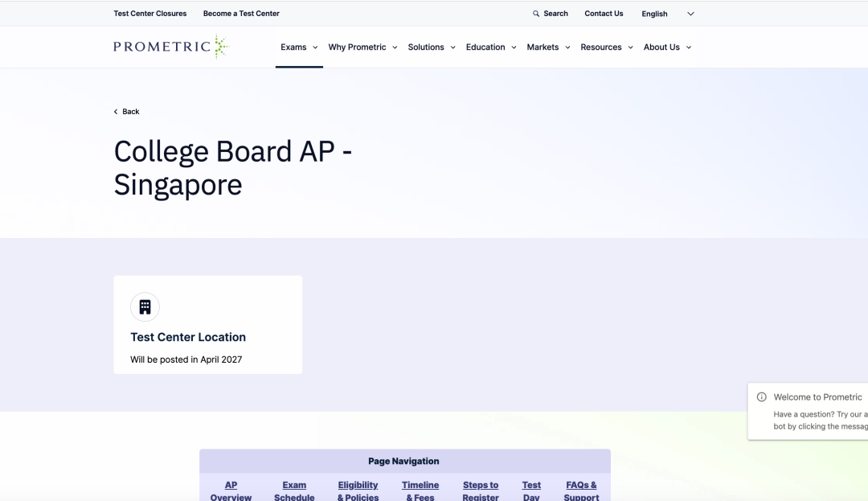Expand the language selector chevron

pos(690,14)
